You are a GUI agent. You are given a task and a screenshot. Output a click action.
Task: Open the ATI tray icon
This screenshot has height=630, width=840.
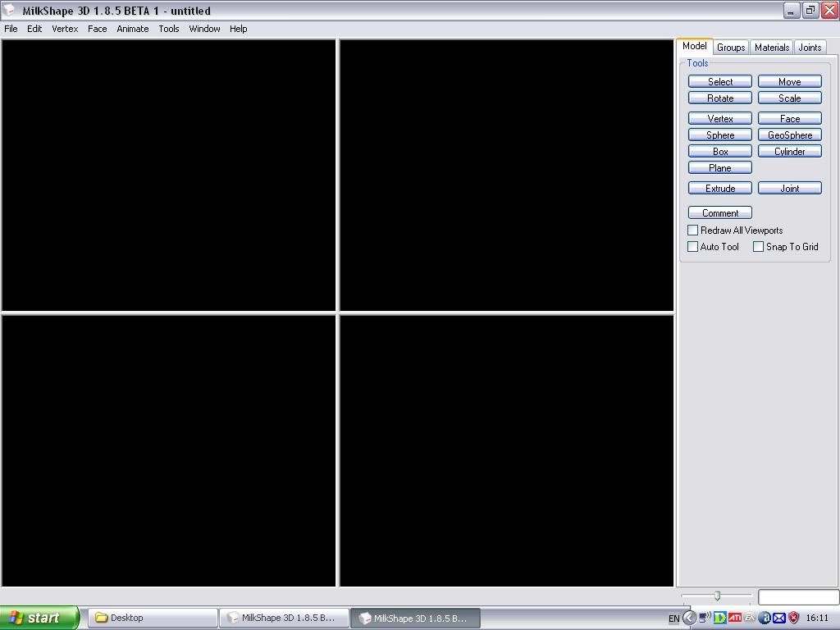(735, 618)
